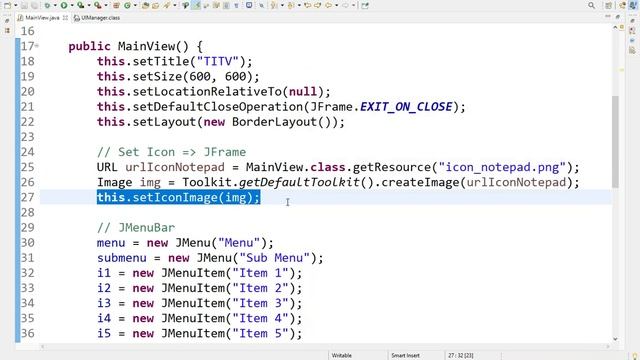Click the 'Writable' status bar field

[x=342, y=356]
